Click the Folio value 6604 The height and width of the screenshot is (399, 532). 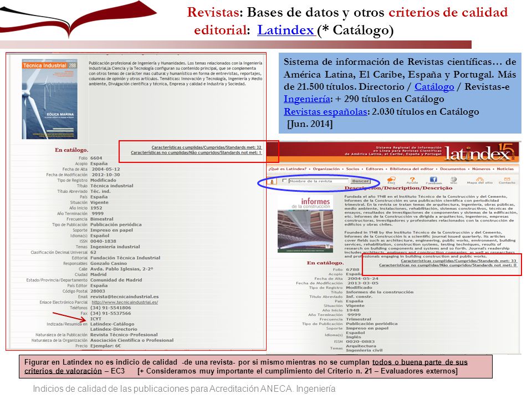96,158
